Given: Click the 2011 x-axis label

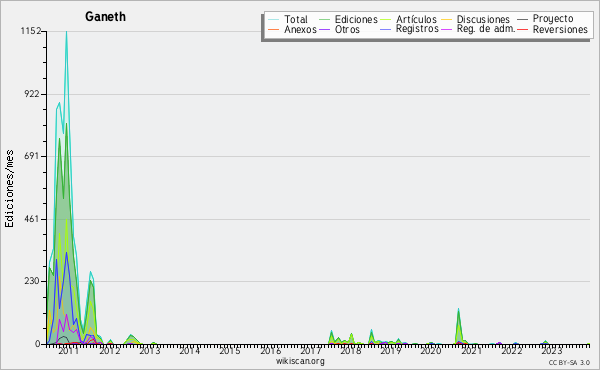Looking at the screenshot, I should pyautogui.click(x=68, y=351).
